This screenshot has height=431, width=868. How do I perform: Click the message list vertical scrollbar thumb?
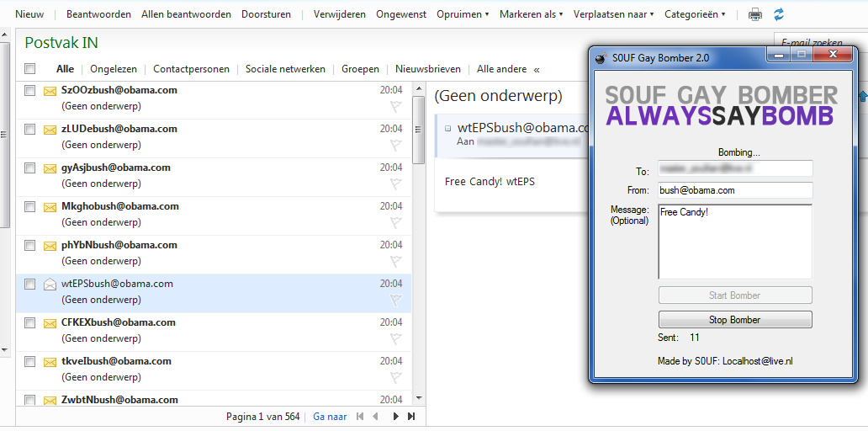pyautogui.click(x=420, y=130)
